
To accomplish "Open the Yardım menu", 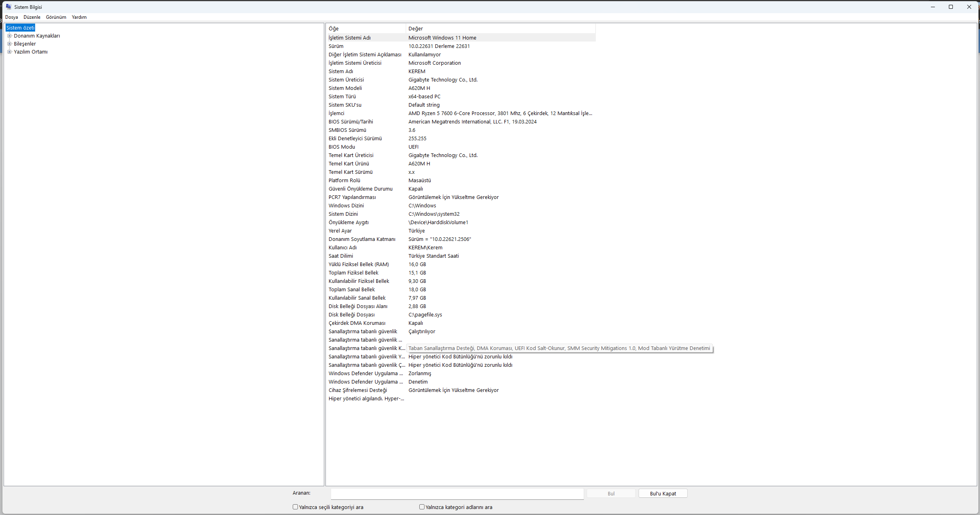I will point(79,17).
